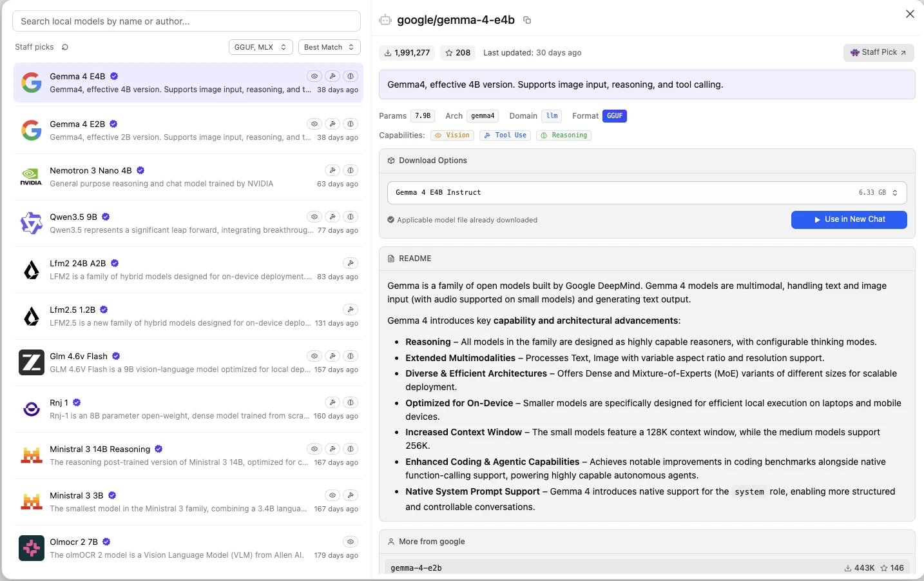Click the robot icon beside google/gemma-4-e4b title
This screenshot has width=924, height=581.
click(385, 20)
